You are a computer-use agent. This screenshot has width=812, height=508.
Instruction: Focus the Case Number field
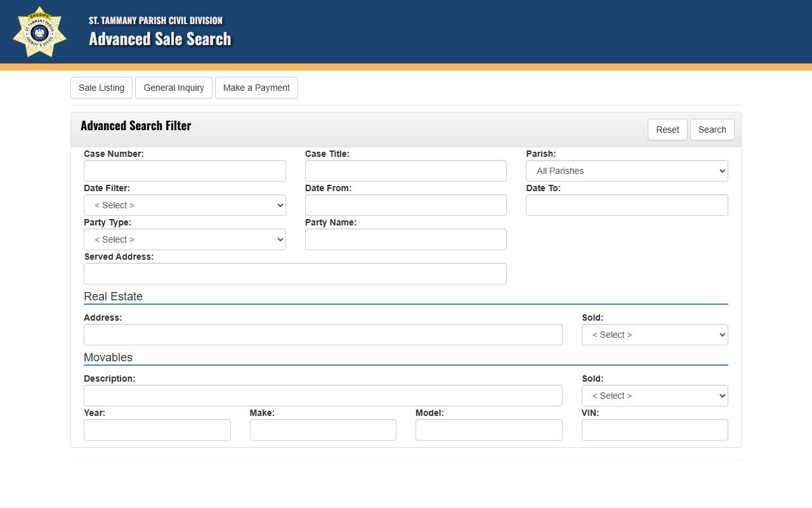click(x=185, y=171)
